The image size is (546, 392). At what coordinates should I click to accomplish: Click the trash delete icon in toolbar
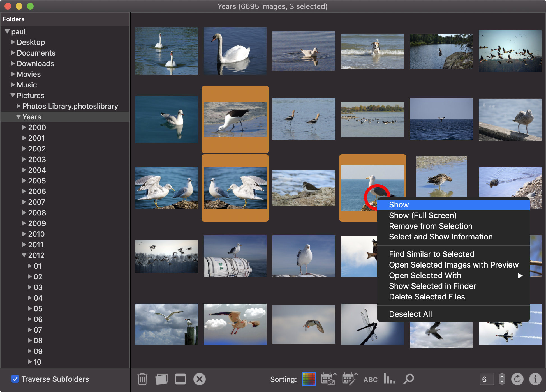click(142, 379)
